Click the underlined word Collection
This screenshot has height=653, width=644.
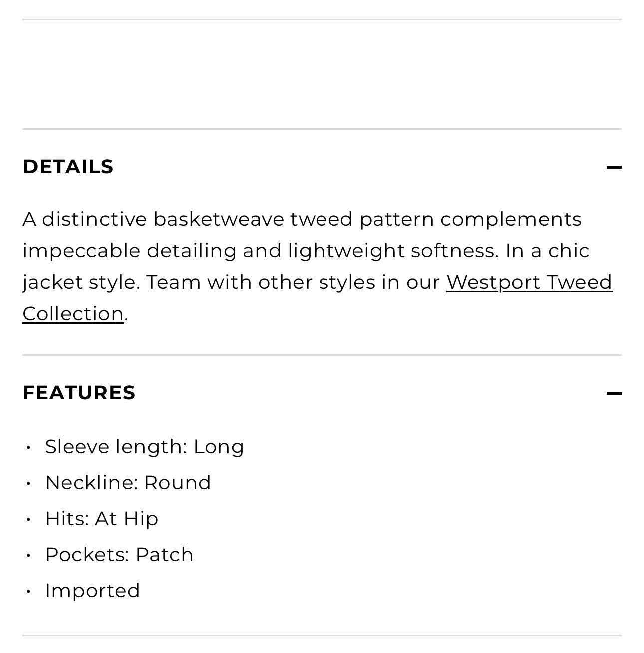(73, 314)
